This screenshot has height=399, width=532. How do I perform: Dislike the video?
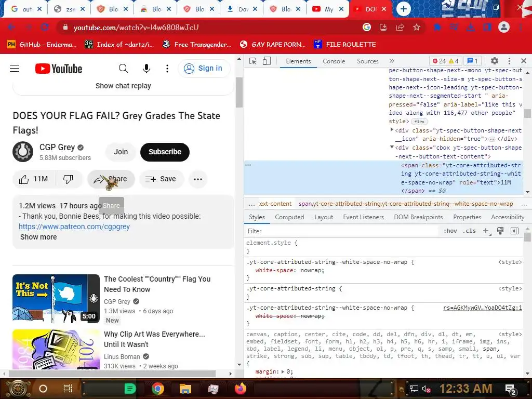click(68, 179)
